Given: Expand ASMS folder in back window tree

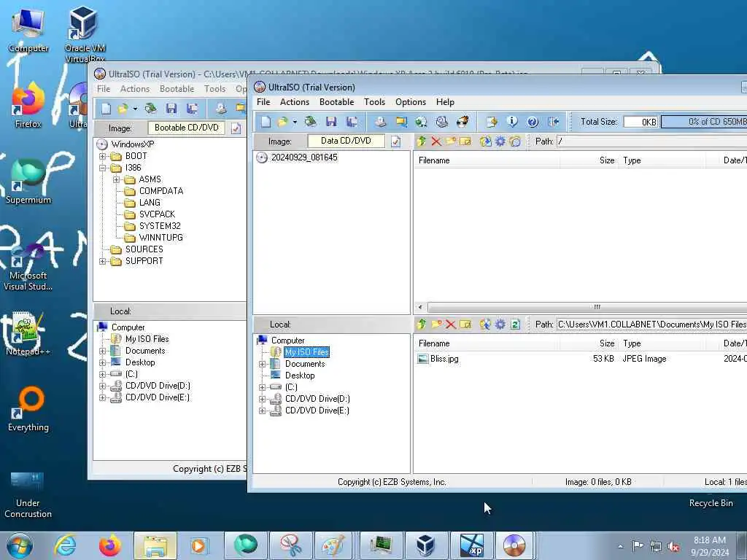Looking at the screenshot, I should [116, 179].
